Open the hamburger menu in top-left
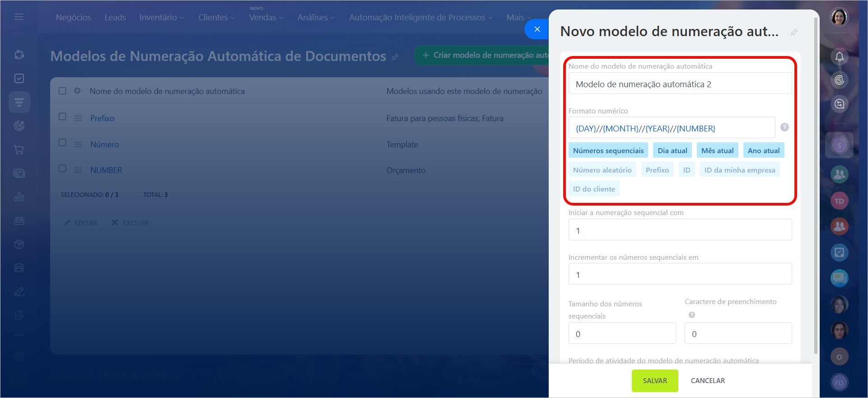 point(19,17)
